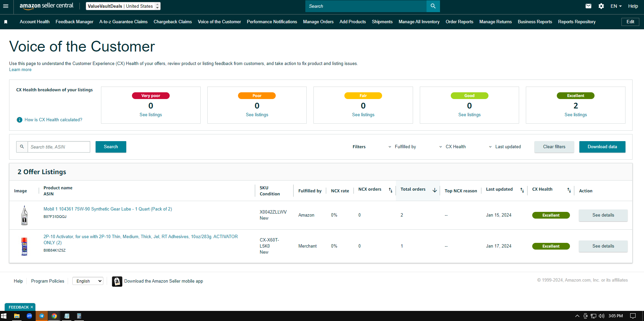Click Download data button
The height and width of the screenshot is (321, 644).
[602, 147]
